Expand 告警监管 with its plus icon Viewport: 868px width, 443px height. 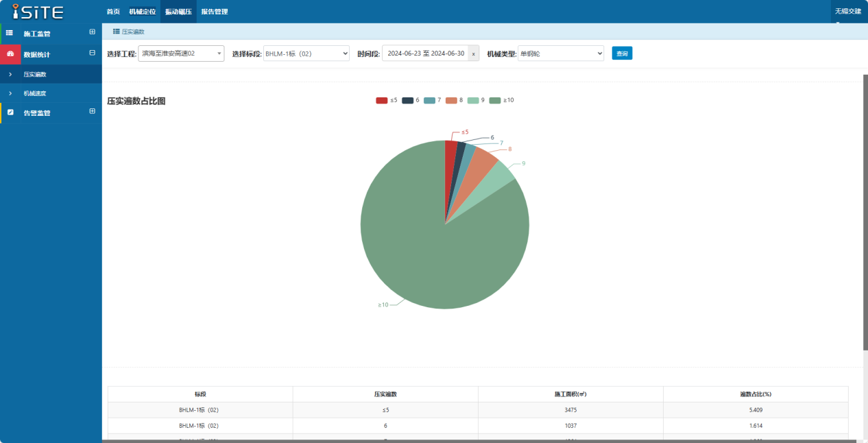coord(93,111)
